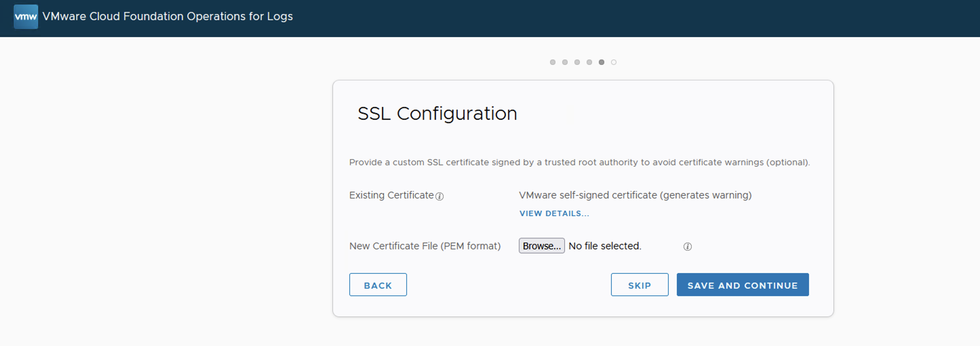This screenshot has width=980, height=346.
Task: Click the New Certificate File (PEM format) label
Action: 425,246
